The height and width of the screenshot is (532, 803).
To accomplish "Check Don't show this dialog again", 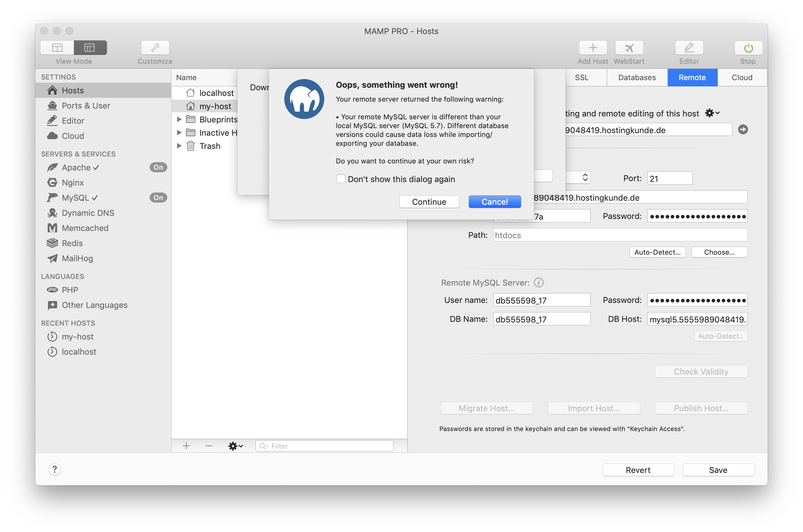I will point(340,179).
